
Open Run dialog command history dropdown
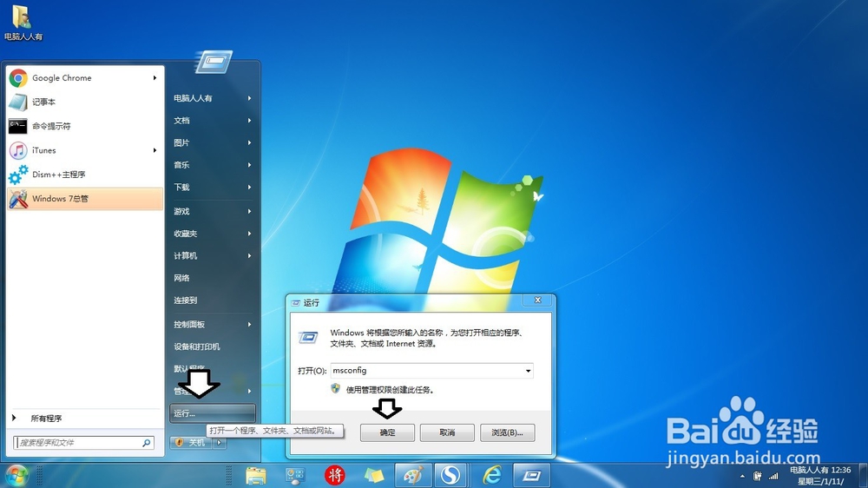tap(528, 371)
